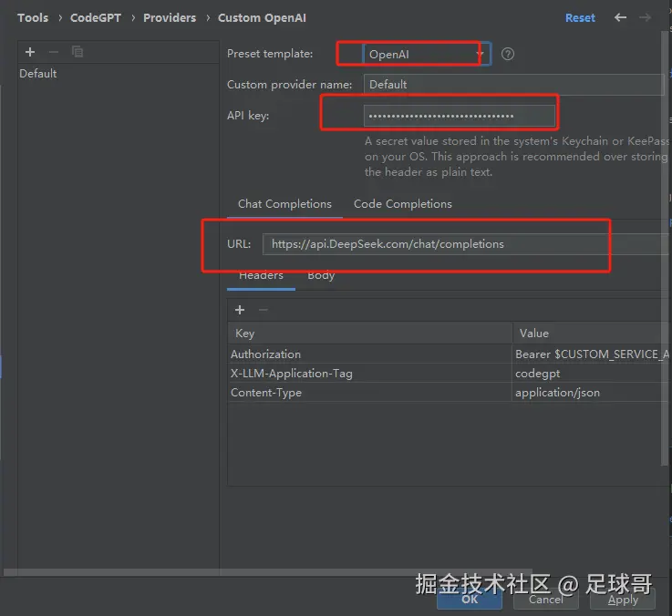Image resolution: width=672 pixels, height=616 pixels.
Task: Click the OK button
Action: click(470, 600)
